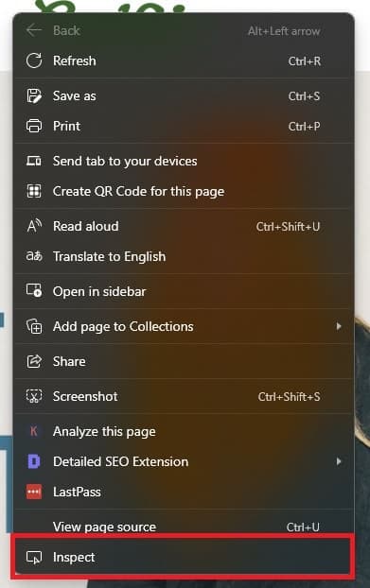The image size is (370, 588).
Task: Choose Send tab to your devices
Action: pos(184,161)
